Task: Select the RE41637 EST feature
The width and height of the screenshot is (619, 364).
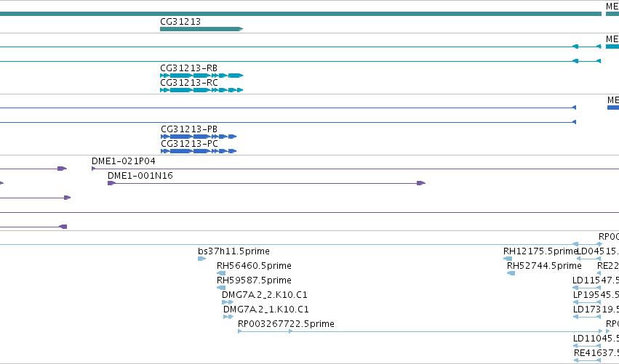Action: [588, 360]
